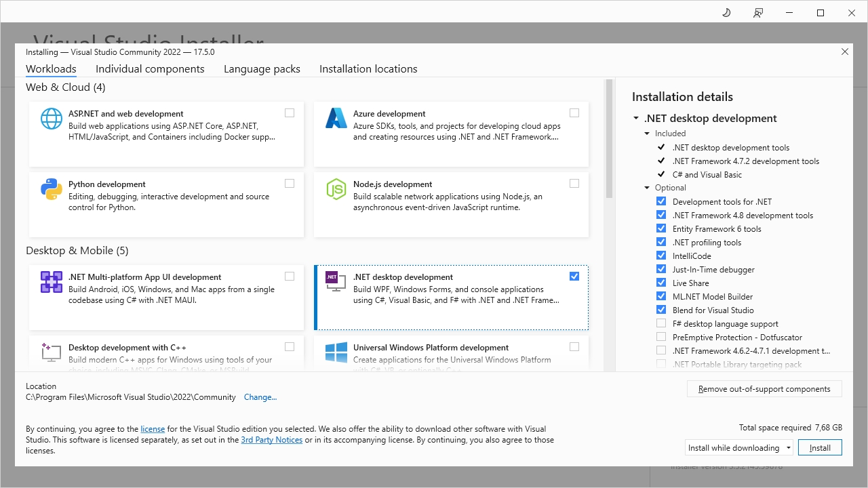Screen dimensions: 868x488
Task: Open the 3rd Party Notices link
Action: 272,440
